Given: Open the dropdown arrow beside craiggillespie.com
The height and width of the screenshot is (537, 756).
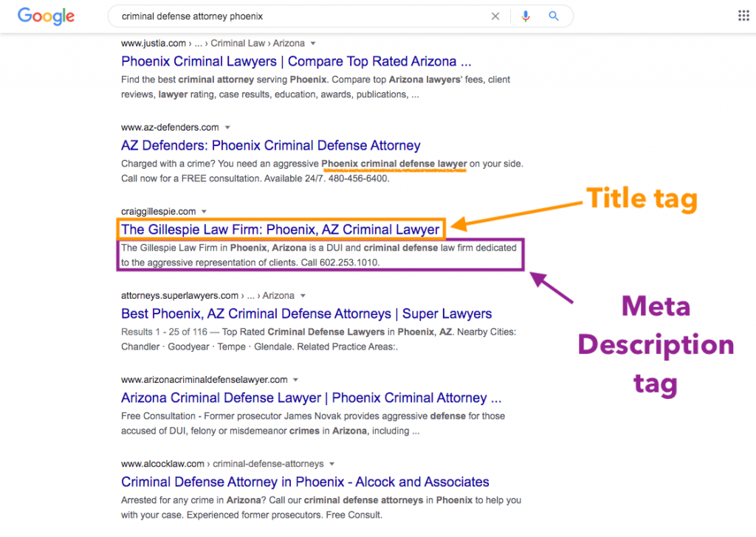Looking at the screenshot, I should tap(204, 212).
